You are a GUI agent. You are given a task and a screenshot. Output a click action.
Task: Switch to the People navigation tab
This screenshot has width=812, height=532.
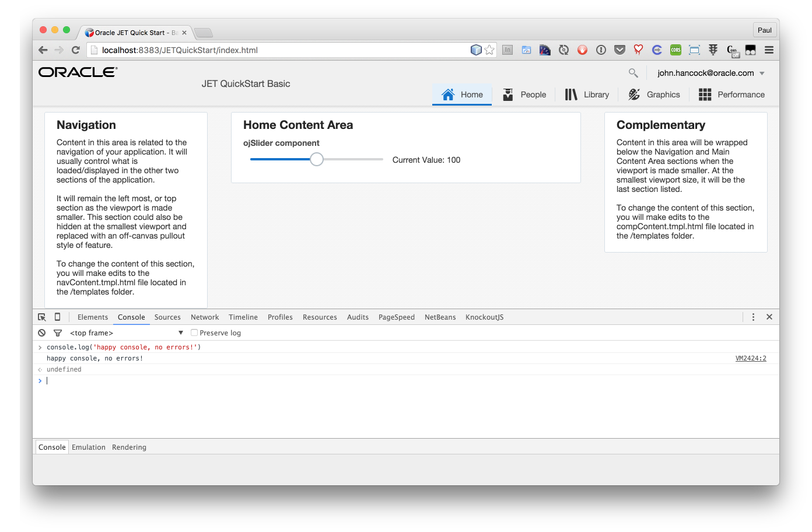click(525, 94)
